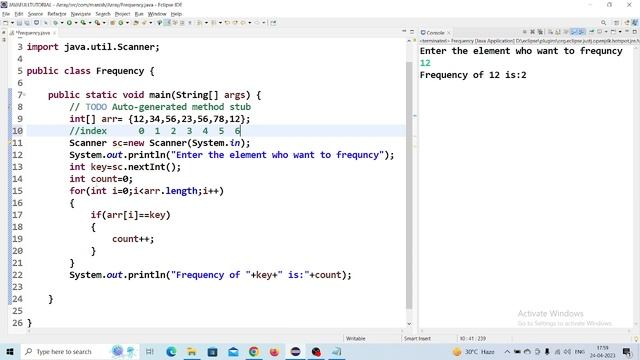The image size is (640, 360).
Task: Click 'Smart Insert' in the status bar
Action: (x=417, y=338)
